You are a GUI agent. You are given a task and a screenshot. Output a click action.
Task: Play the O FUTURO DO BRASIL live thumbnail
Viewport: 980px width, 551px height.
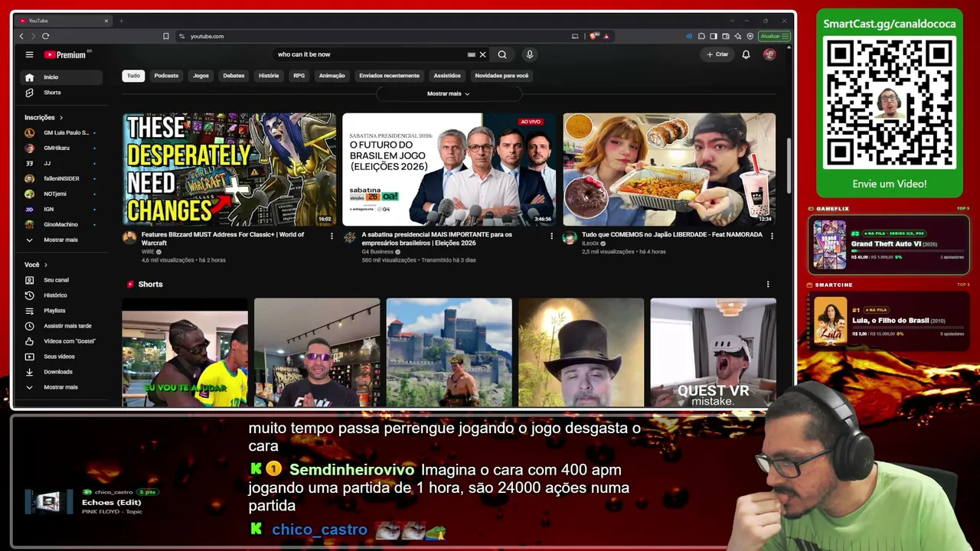coord(449,169)
